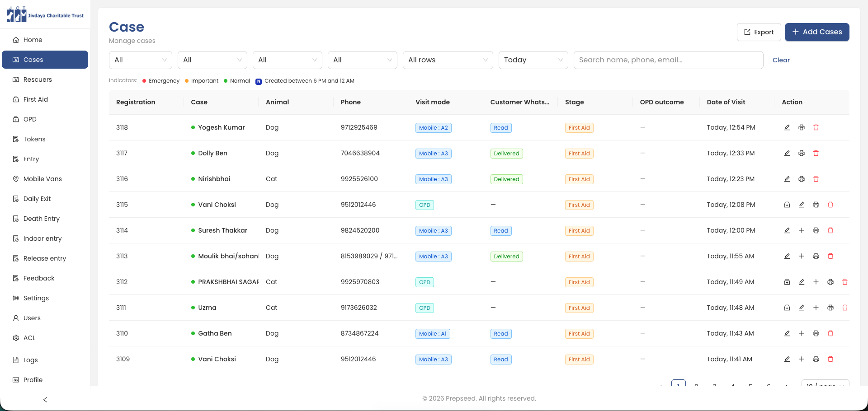Click plus icon for Suresh Thakkar row
868x411 pixels.
(802, 230)
